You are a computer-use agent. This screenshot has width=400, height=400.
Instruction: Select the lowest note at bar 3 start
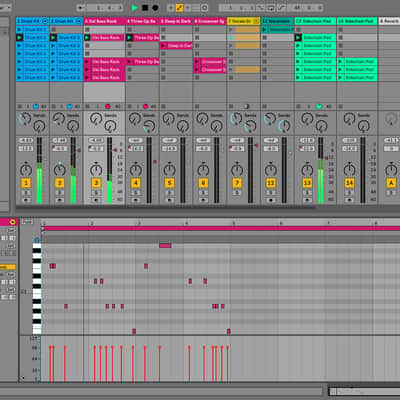(x=134, y=331)
